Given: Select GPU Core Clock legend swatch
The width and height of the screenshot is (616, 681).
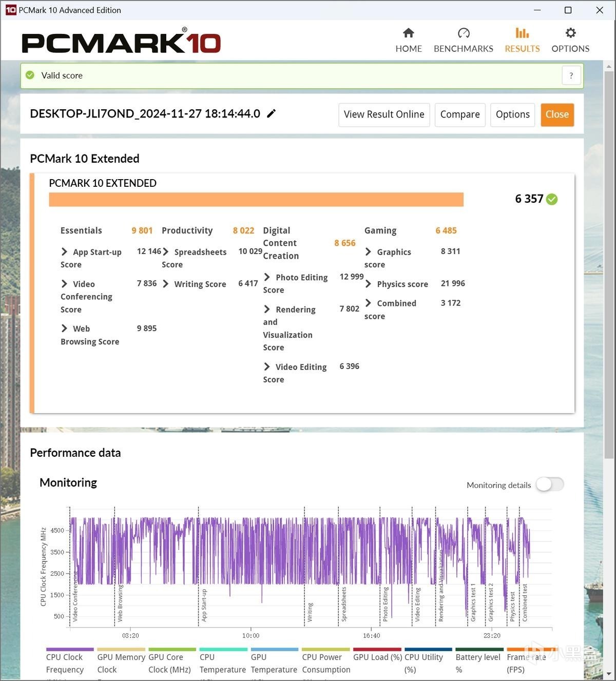Looking at the screenshot, I should tap(172, 649).
